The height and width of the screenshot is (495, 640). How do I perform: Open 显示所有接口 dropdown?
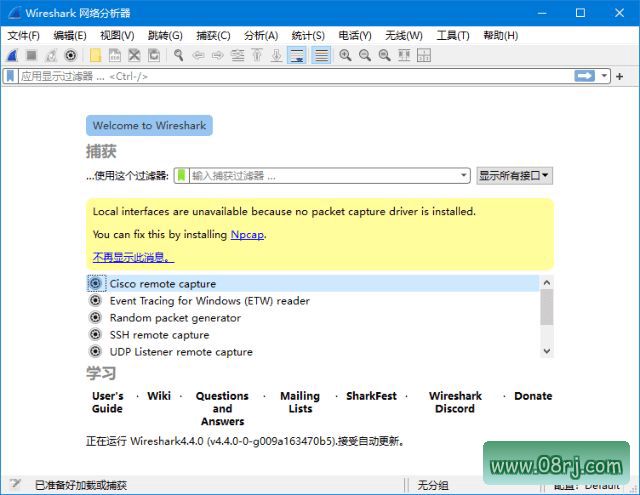(x=514, y=176)
